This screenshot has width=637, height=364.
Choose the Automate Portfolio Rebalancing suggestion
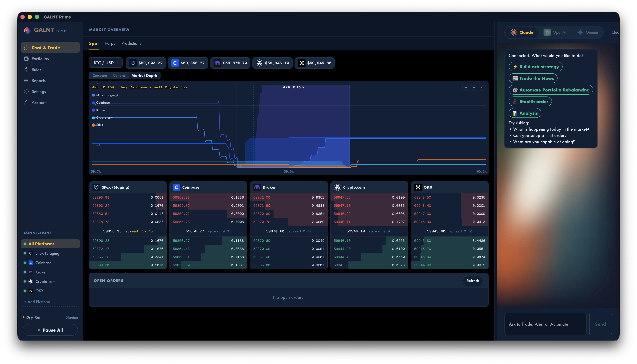[x=551, y=90]
